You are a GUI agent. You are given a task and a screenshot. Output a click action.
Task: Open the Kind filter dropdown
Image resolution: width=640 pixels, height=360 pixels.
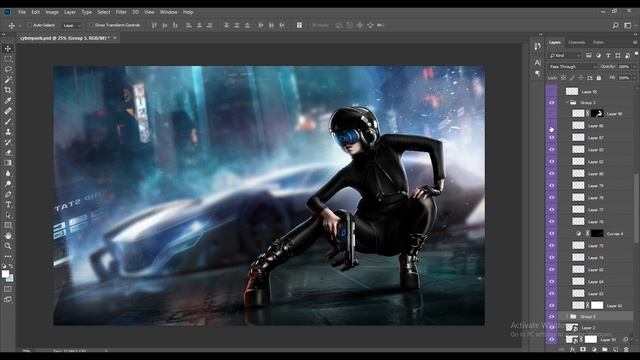click(x=565, y=55)
